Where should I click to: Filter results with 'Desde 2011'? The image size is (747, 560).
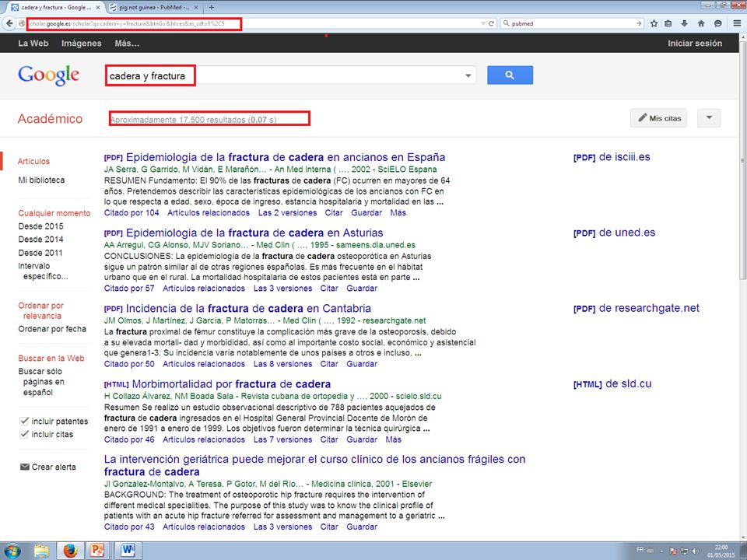(x=40, y=252)
